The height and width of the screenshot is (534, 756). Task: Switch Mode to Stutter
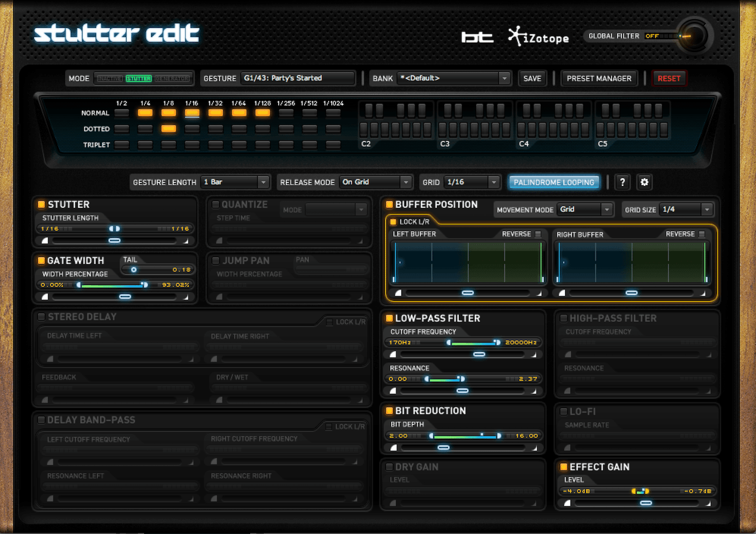(x=139, y=79)
